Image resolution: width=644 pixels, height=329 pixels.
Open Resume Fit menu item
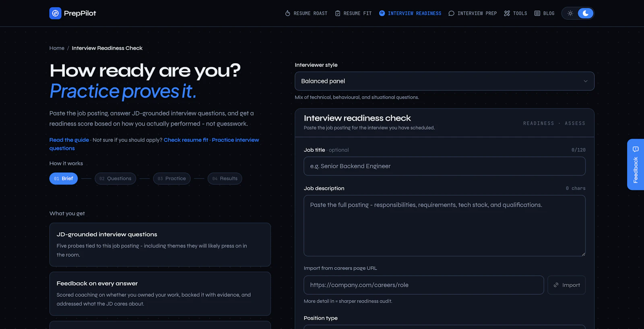click(x=353, y=13)
